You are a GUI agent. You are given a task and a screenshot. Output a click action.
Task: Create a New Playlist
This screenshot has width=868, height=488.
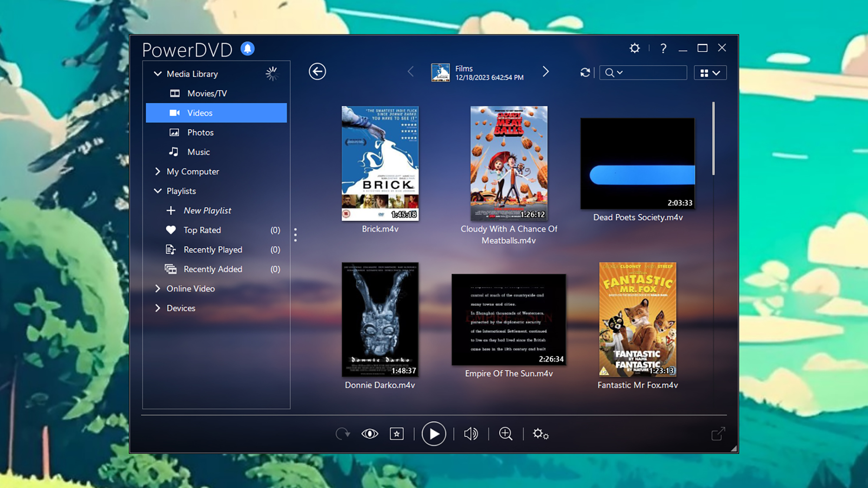[x=207, y=210]
